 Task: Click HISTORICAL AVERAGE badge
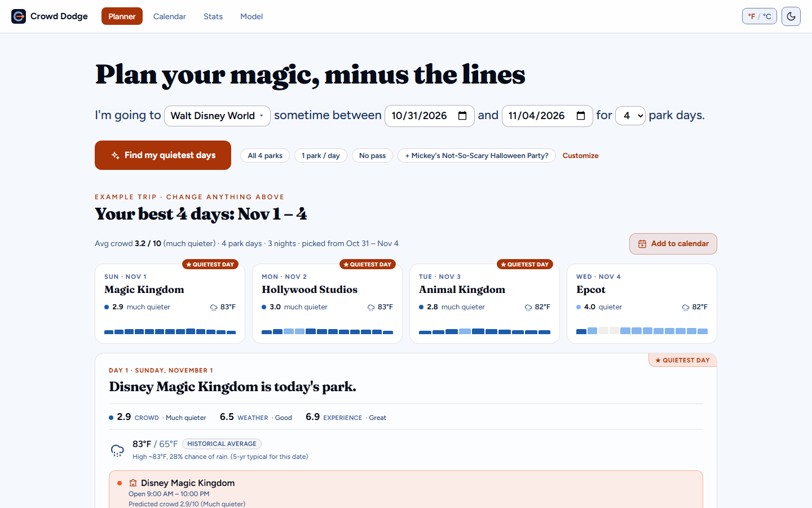click(x=222, y=444)
